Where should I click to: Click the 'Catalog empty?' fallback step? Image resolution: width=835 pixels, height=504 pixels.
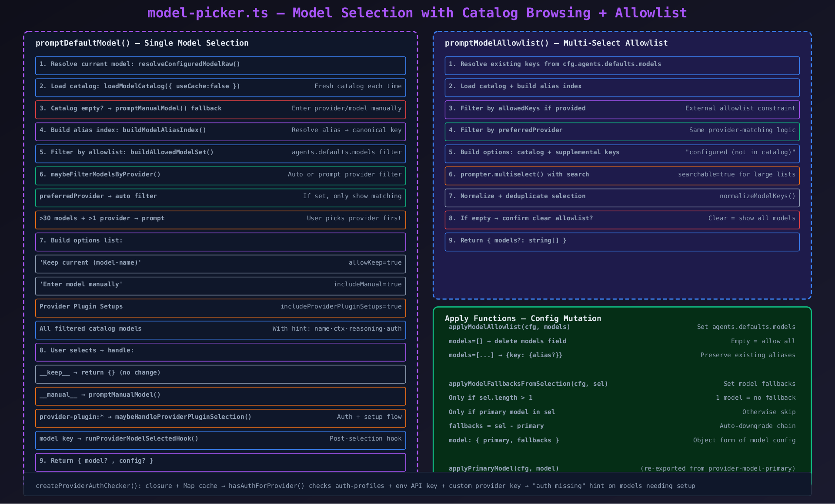tap(220, 109)
